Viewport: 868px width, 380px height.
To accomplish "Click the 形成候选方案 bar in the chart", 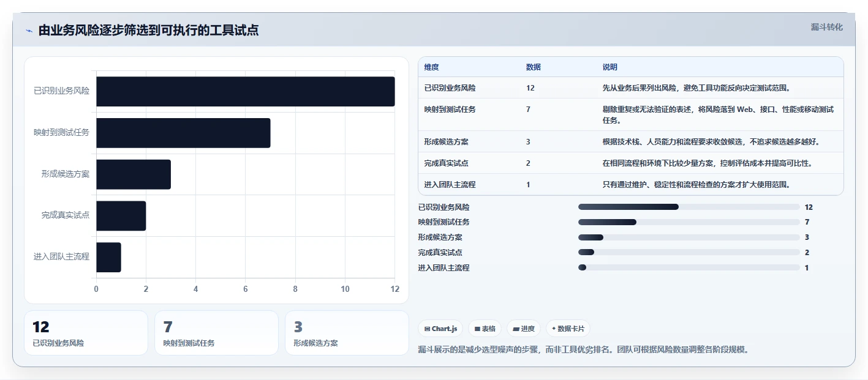I will point(134,174).
